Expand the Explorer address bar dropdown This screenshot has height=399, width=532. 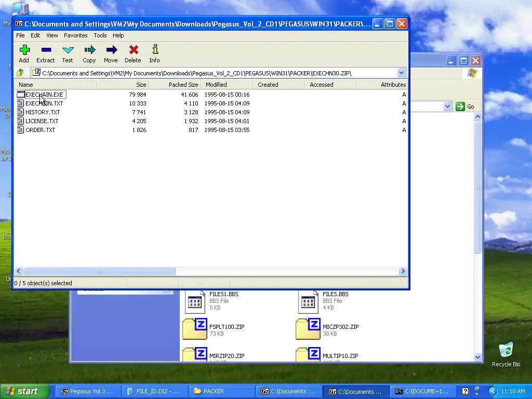tap(447, 107)
